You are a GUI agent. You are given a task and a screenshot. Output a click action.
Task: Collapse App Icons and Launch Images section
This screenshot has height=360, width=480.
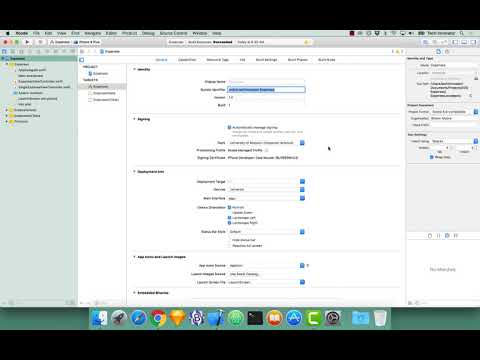[x=134, y=257]
